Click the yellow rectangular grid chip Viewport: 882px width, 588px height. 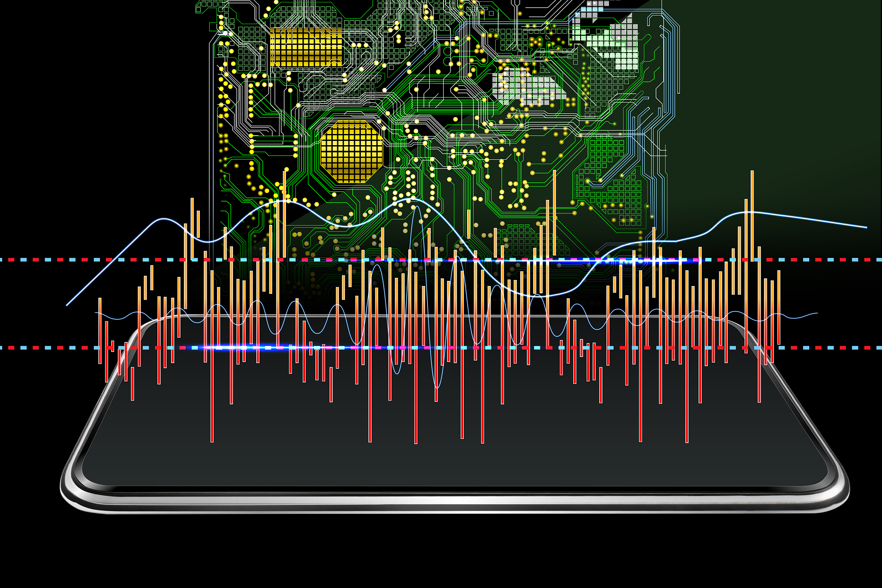[x=306, y=47]
